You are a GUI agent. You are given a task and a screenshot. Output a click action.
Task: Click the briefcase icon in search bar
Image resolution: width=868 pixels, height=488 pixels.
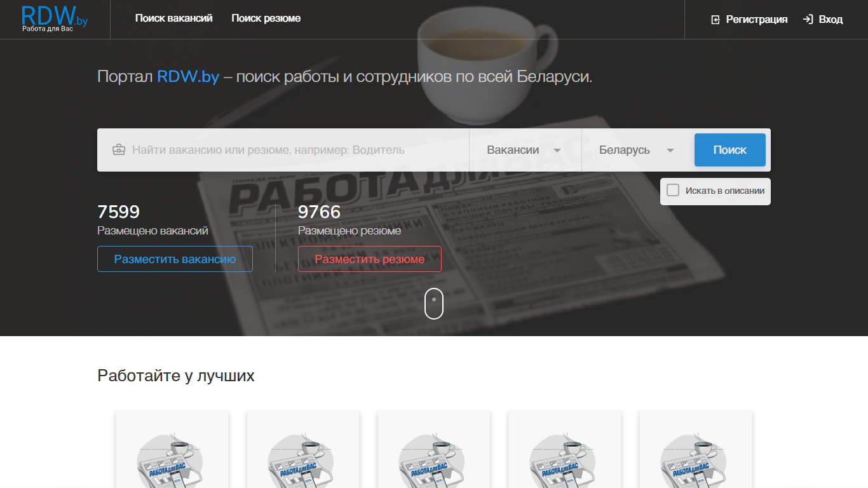(x=118, y=150)
